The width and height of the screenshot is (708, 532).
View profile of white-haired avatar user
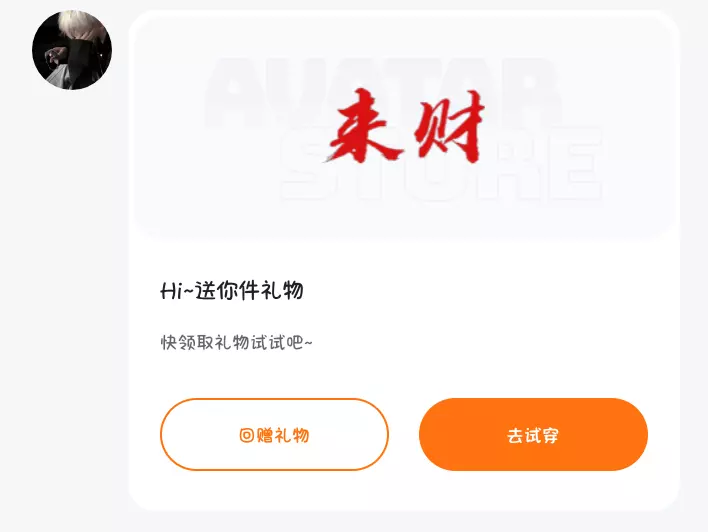(72, 50)
